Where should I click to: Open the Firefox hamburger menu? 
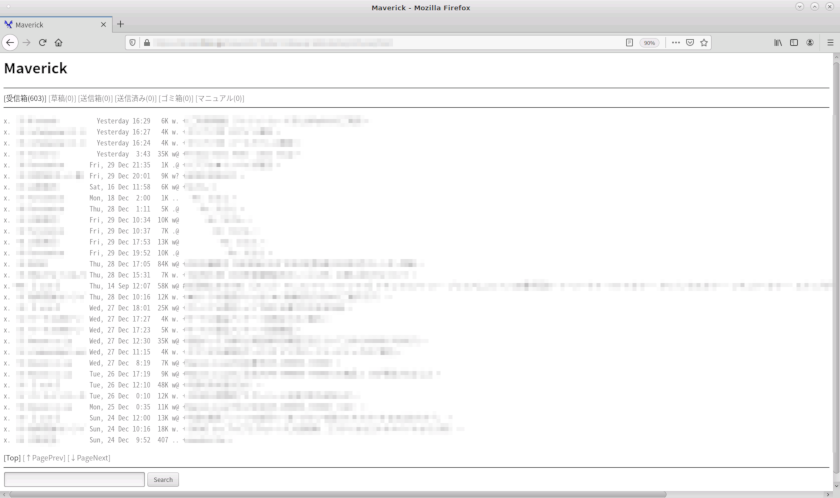(x=830, y=43)
